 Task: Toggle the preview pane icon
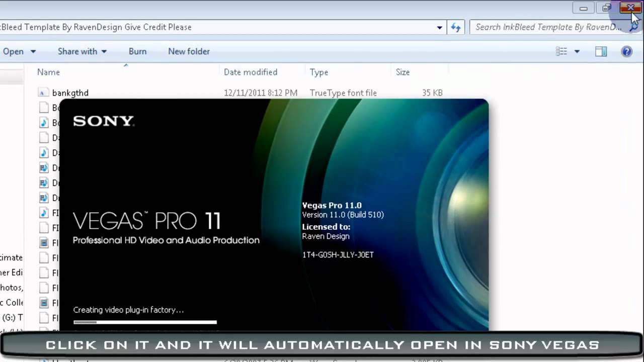(x=601, y=51)
